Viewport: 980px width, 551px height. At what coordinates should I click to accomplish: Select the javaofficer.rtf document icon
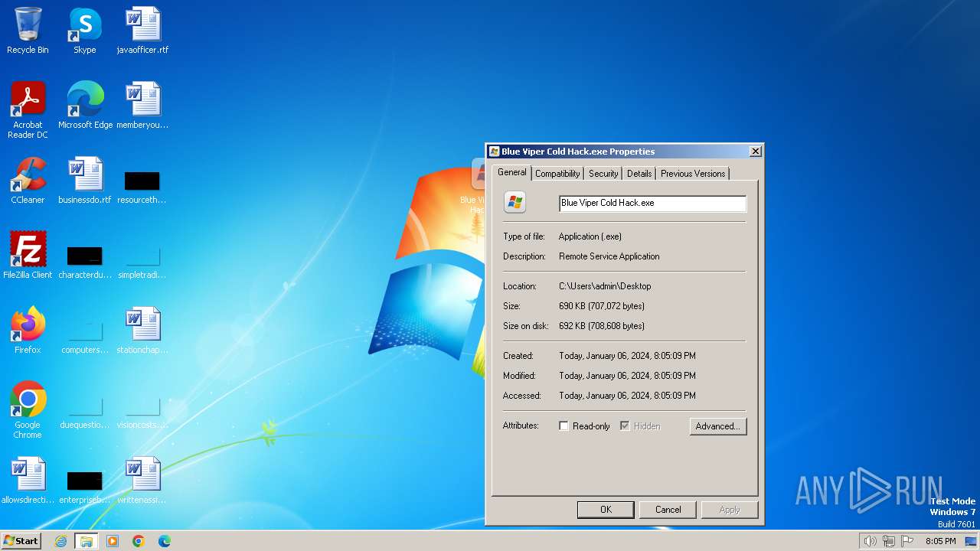[142, 31]
